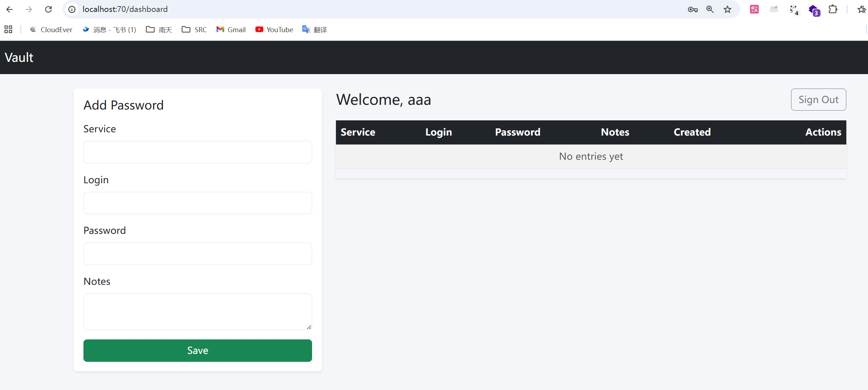Click the Password label above its field
The height and width of the screenshot is (390, 868).
[105, 231]
